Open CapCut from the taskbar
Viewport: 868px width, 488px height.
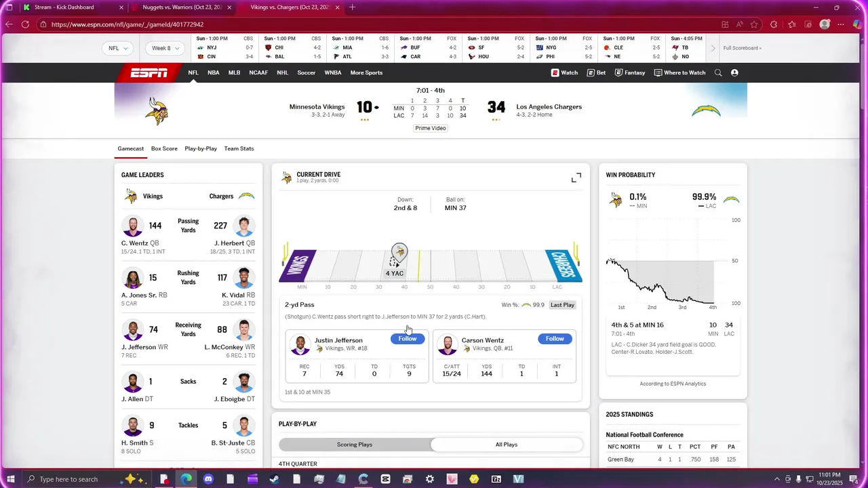[386, 479]
